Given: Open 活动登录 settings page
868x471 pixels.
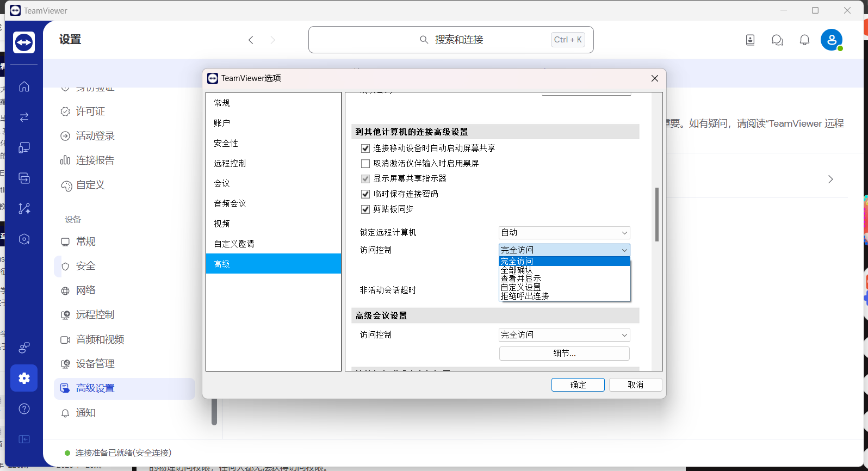Looking at the screenshot, I should pyautogui.click(x=125, y=136).
